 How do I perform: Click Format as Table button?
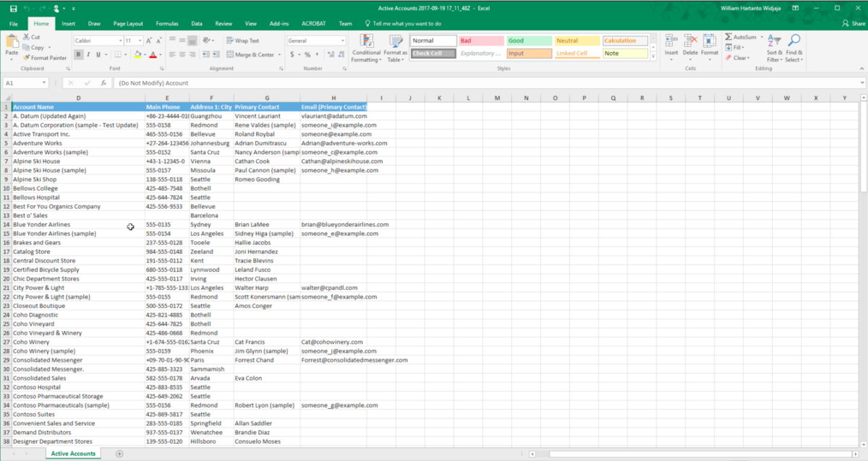pos(396,48)
